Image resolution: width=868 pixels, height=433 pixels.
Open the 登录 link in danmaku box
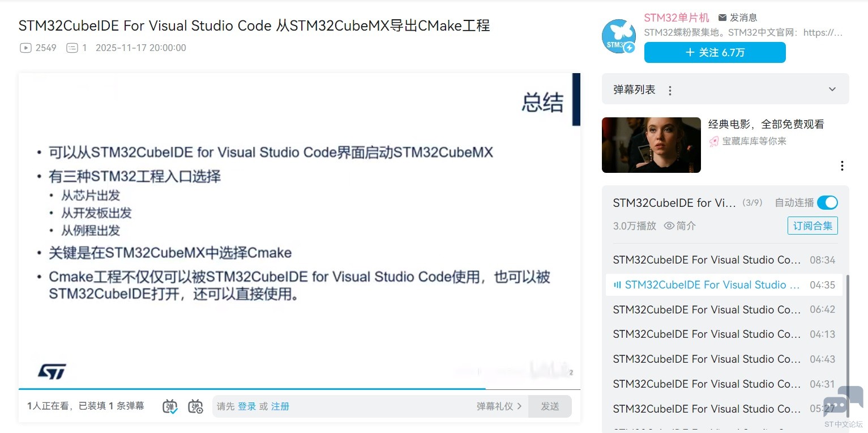[x=247, y=406]
